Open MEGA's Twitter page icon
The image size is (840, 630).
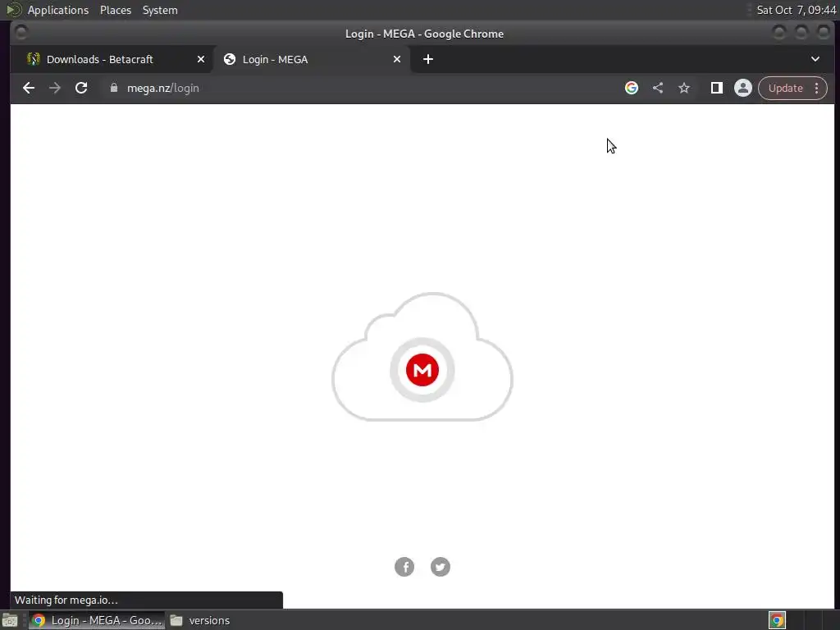(441, 567)
